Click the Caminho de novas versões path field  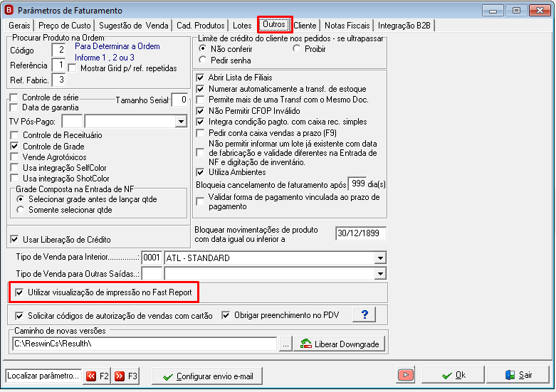[145, 344]
